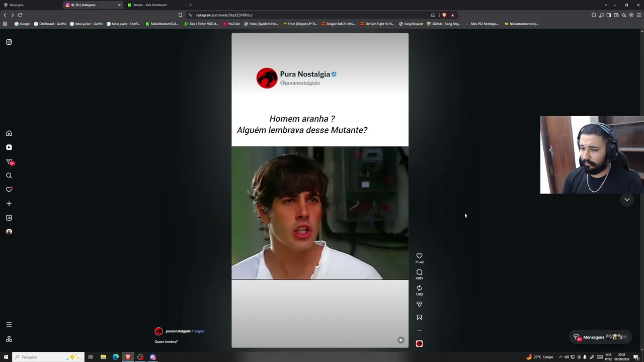Open puranostalgiatv profile name link
The image size is (644, 362).
(178, 331)
